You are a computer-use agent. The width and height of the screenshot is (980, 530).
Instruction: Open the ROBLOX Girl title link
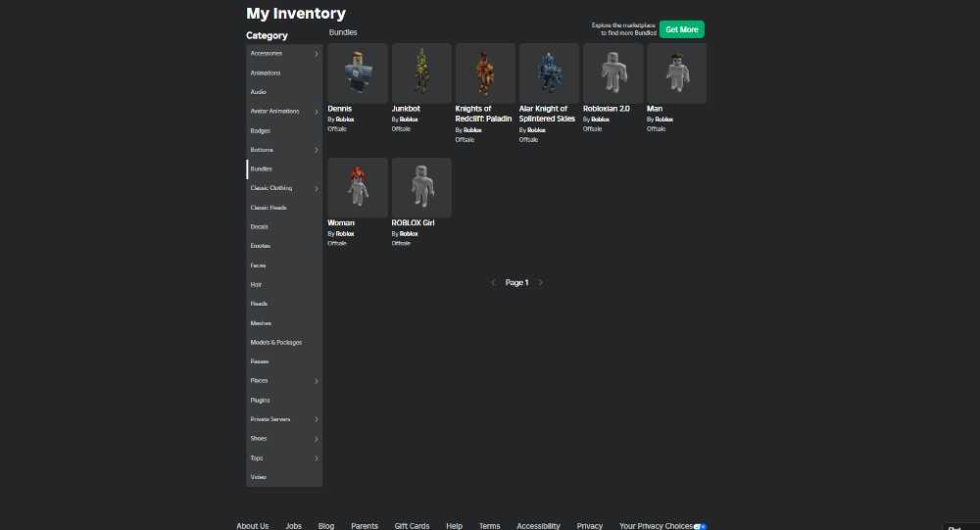pyautogui.click(x=413, y=223)
